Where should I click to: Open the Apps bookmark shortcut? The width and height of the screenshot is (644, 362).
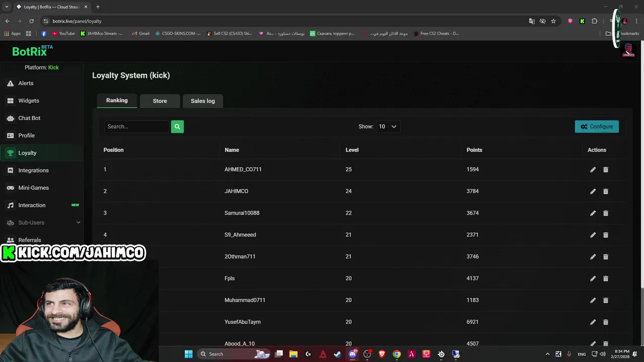click(x=12, y=34)
